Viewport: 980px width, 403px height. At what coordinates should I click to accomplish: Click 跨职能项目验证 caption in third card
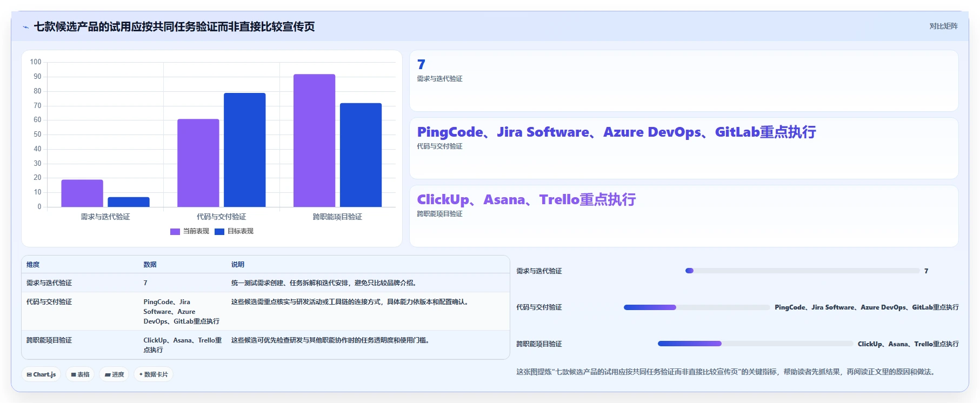coord(439,214)
